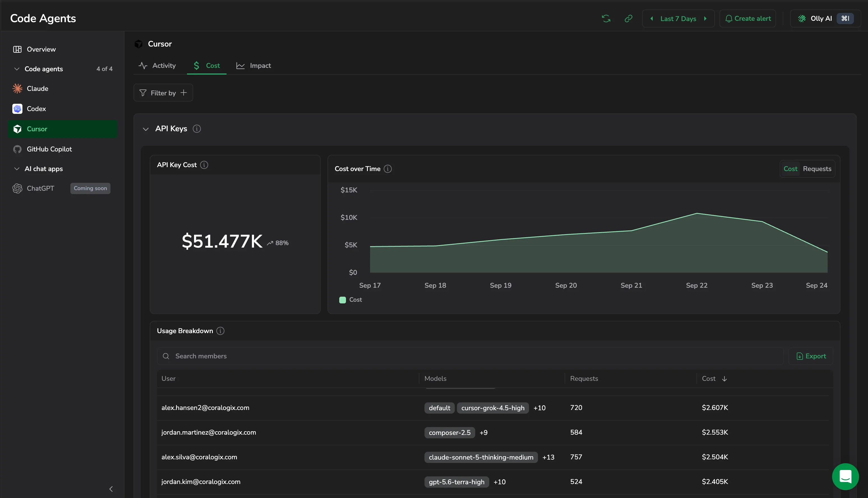This screenshot has width=868, height=498.
Task: Show info for Usage Breakdown
Action: [x=220, y=331]
